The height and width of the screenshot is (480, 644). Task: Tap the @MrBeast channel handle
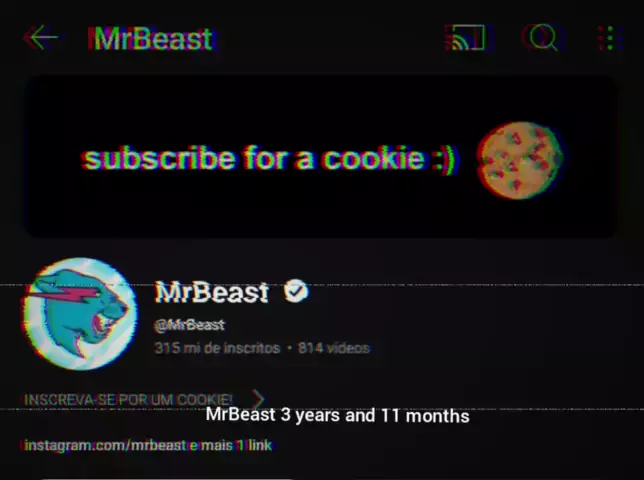click(x=189, y=325)
